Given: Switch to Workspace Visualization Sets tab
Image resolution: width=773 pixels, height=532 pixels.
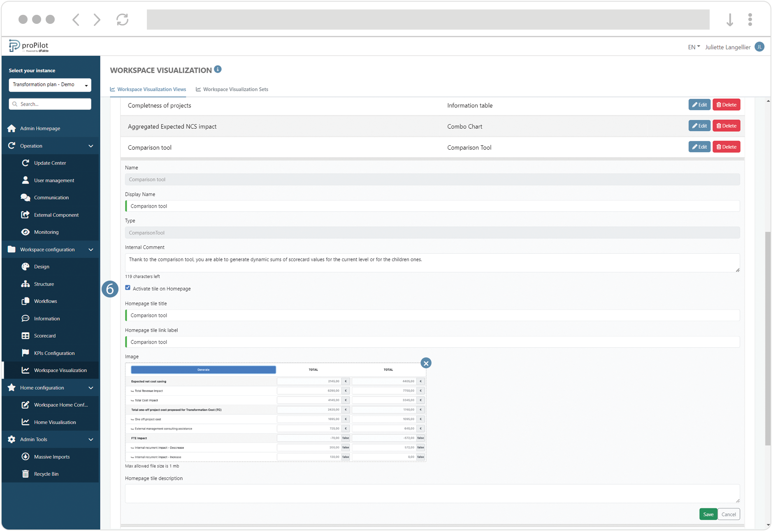Looking at the screenshot, I should click(236, 89).
